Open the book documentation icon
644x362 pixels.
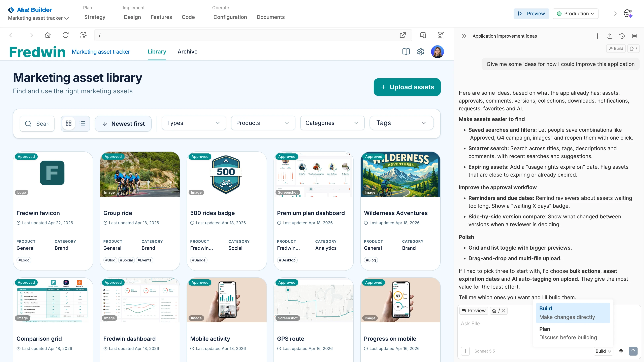(406, 52)
